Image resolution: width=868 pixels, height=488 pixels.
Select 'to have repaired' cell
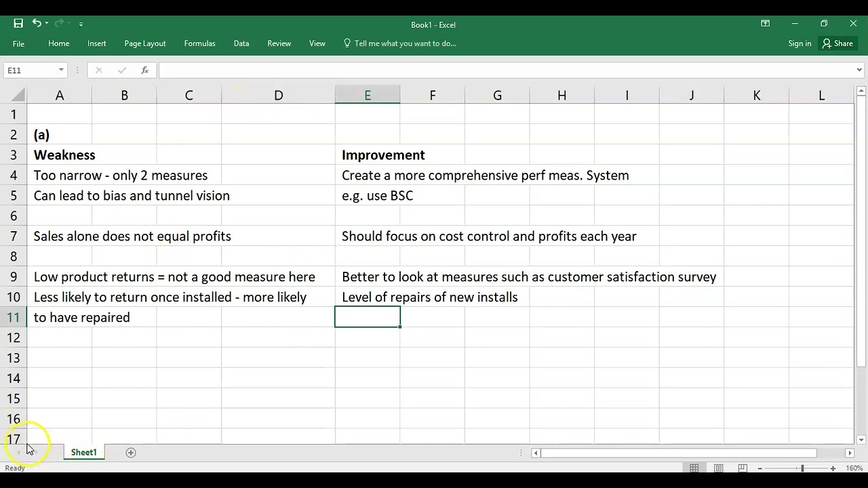pos(60,317)
